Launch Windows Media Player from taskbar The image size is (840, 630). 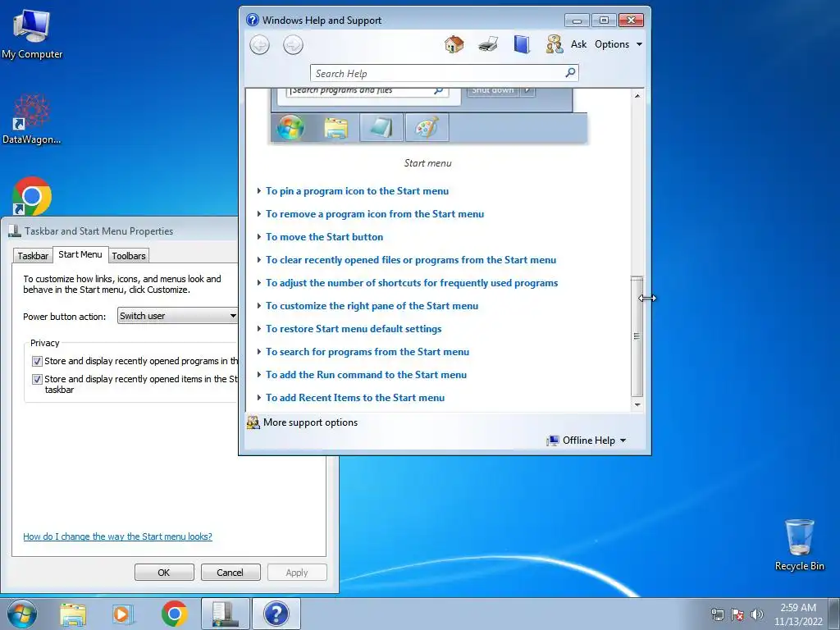pyautogui.click(x=123, y=614)
